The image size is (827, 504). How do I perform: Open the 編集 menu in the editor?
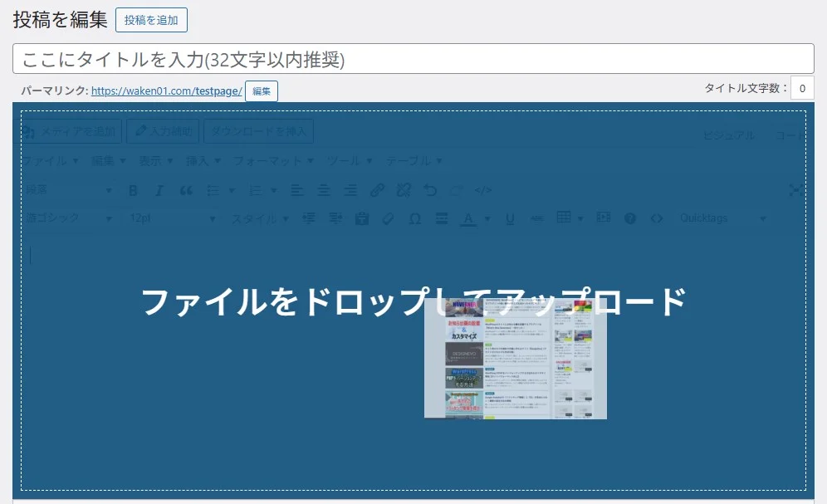click(108, 161)
